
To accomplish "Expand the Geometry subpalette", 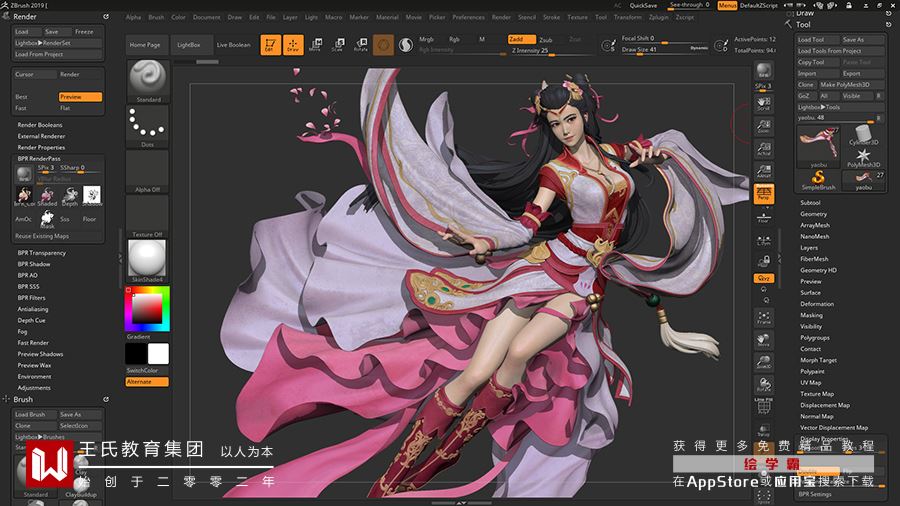I will [x=814, y=214].
